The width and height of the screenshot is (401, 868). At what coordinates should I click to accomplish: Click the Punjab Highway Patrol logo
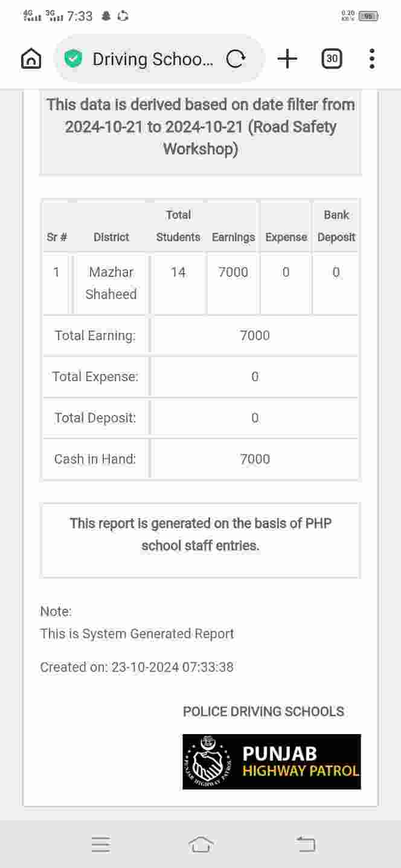272,761
